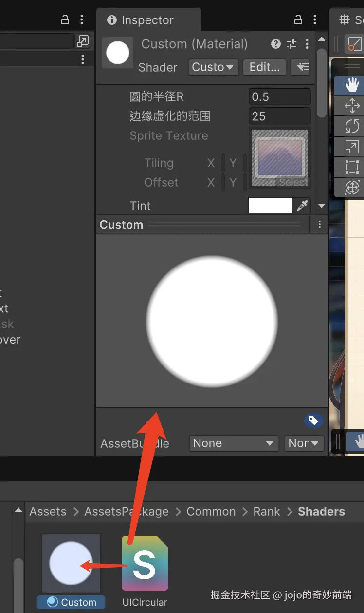The height and width of the screenshot is (613, 364).
Task: Go to Assets in the breadcrumb
Action: point(48,512)
